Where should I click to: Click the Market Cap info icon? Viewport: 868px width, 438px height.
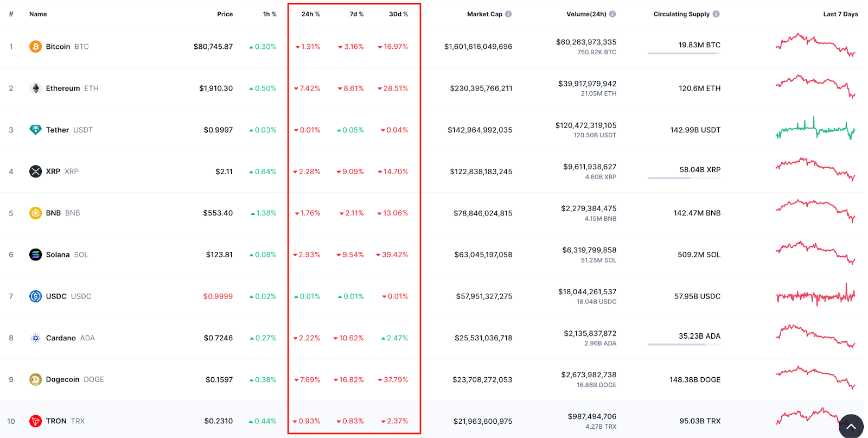click(x=508, y=14)
